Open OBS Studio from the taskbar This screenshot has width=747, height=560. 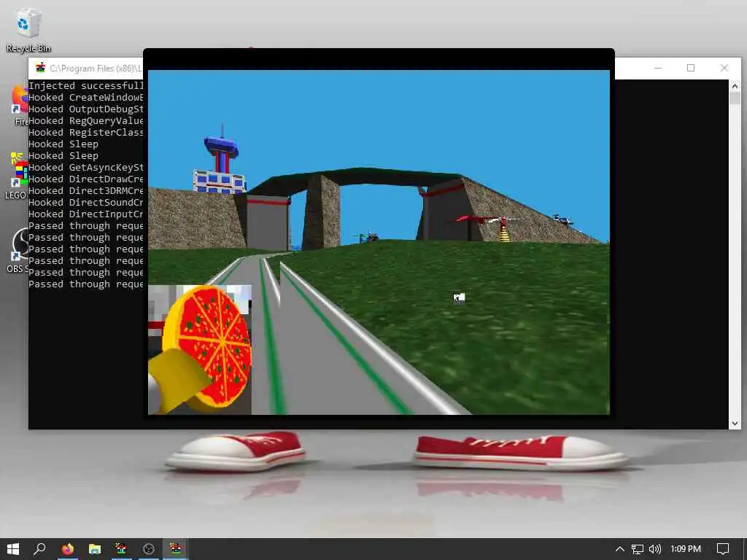click(149, 549)
